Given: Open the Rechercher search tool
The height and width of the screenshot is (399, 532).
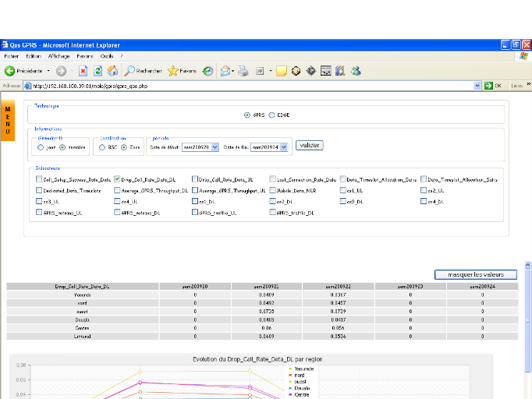Looking at the screenshot, I should (x=144, y=71).
